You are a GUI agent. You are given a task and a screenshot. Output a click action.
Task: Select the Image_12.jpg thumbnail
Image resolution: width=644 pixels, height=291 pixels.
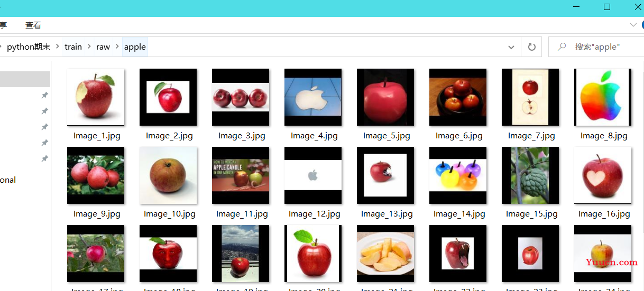click(x=313, y=175)
